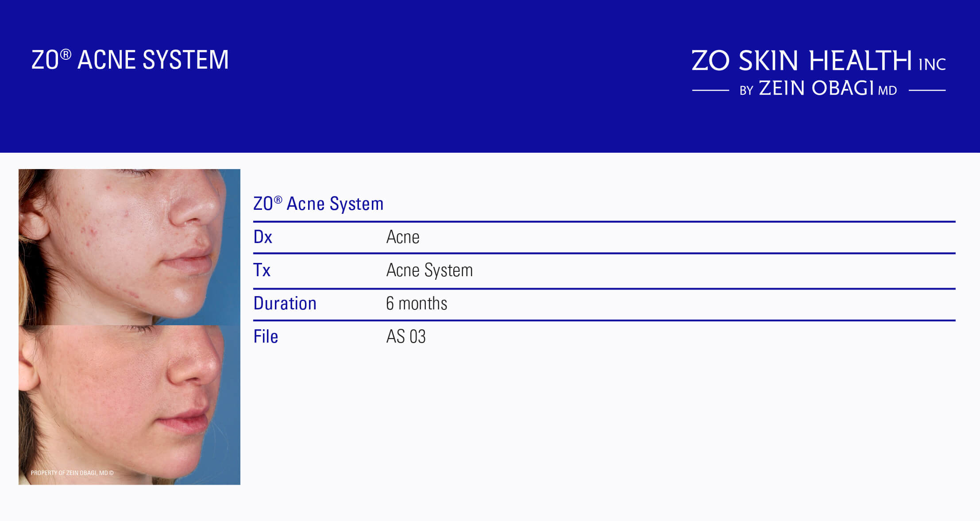Image resolution: width=980 pixels, height=521 pixels.
Task: Select the Tx row label
Action: coord(262,270)
